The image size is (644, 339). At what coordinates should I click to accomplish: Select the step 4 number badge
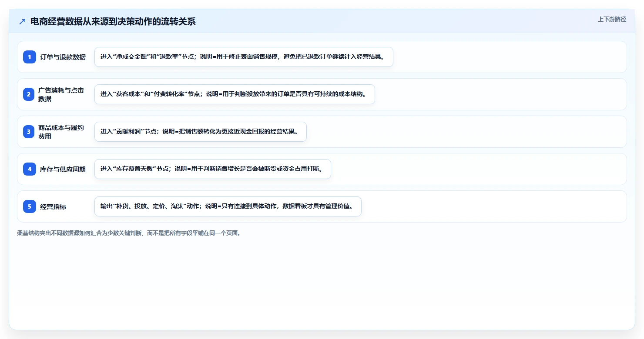[30, 169]
